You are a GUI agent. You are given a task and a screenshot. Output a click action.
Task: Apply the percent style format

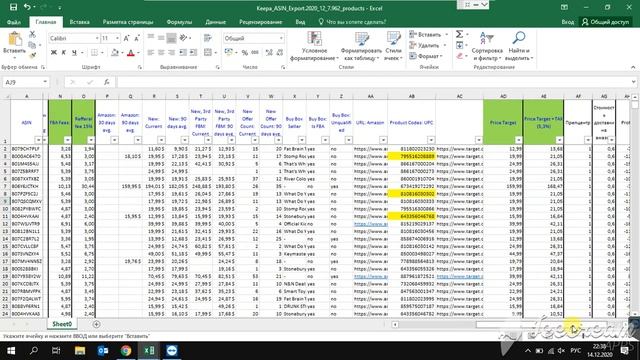click(x=244, y=53)
